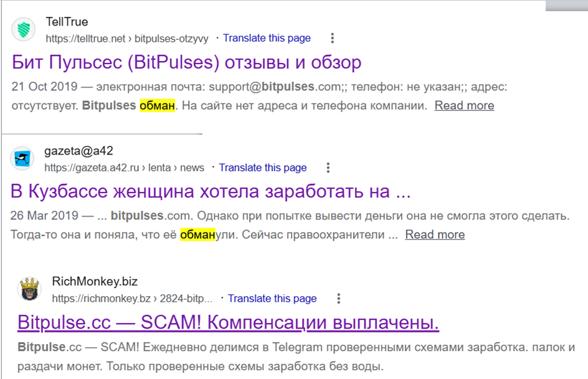
Task: Open the 'Бит Пульсес (BitPulses) отзывы и обзор' result
Action: pos(186,62)
